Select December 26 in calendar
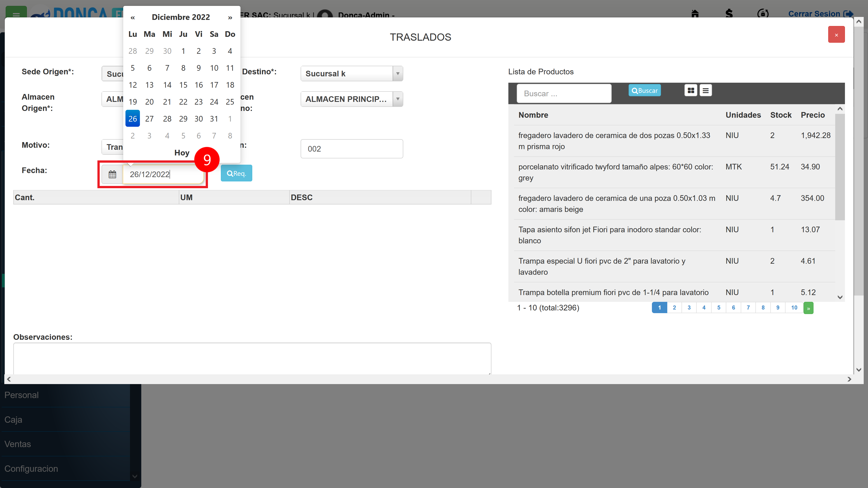The width and height of the screenshot is (868, 488). coord(132,119)
